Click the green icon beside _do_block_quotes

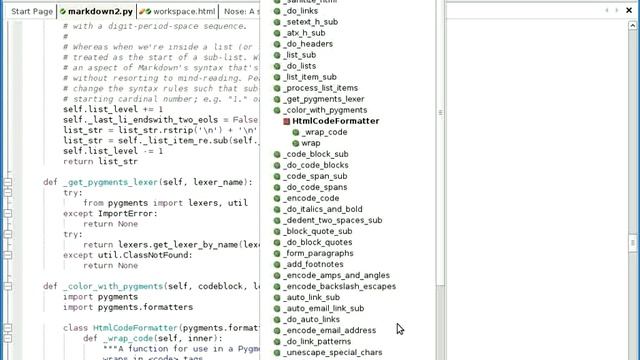tap(277, 242)
